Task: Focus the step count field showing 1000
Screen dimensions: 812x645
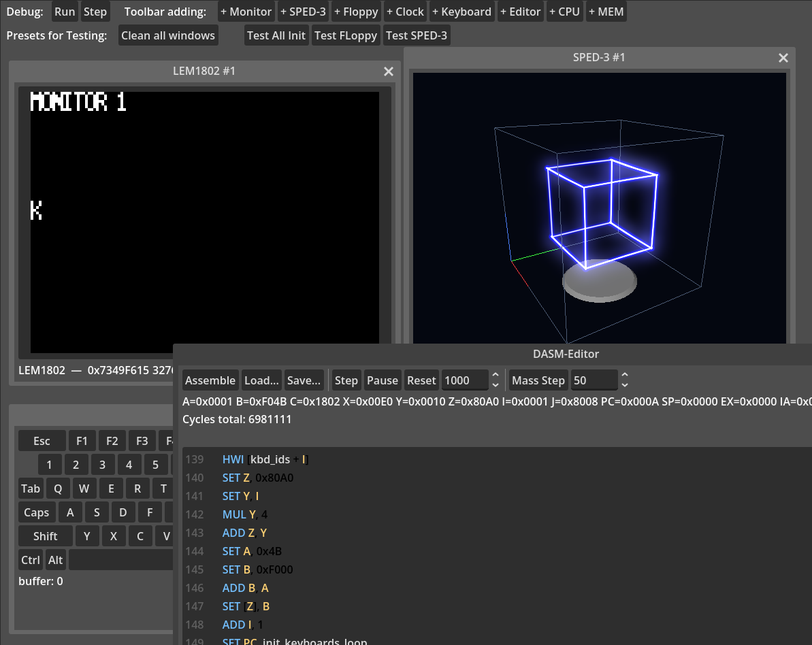Action: coord(465,380)
